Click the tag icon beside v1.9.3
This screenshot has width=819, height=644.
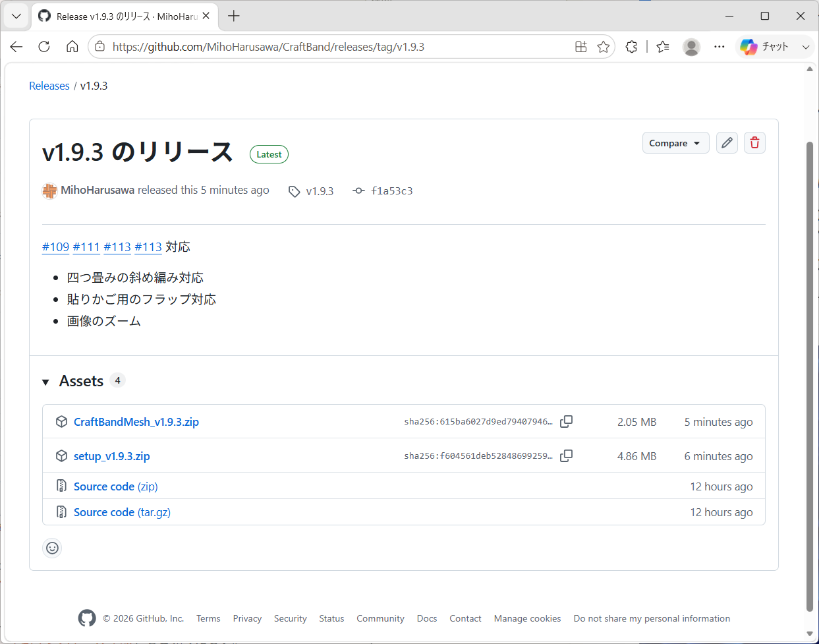coord(295,191)
